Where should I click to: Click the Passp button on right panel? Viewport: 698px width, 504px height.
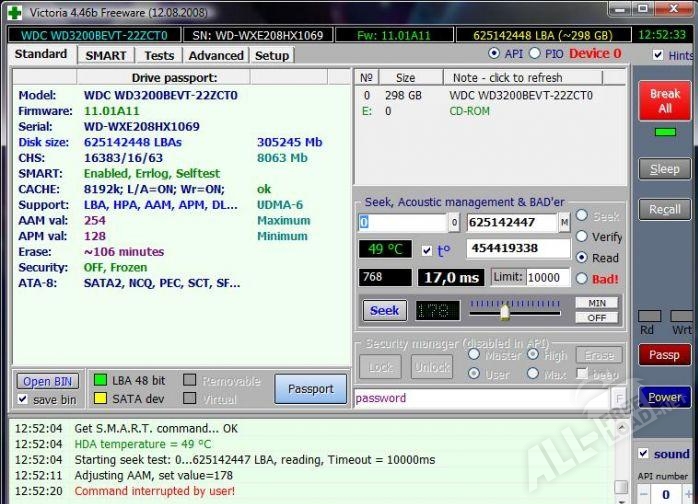pyautogui.click(x=664, y=354)
